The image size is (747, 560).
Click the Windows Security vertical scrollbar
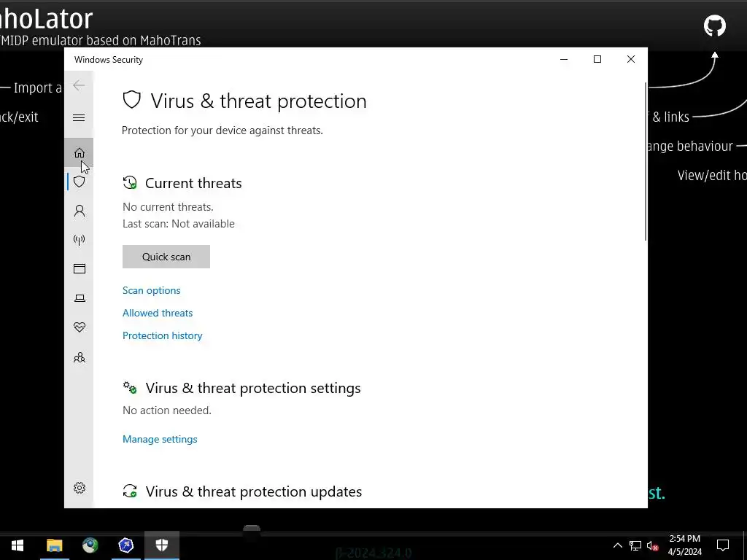click(646, 162)
